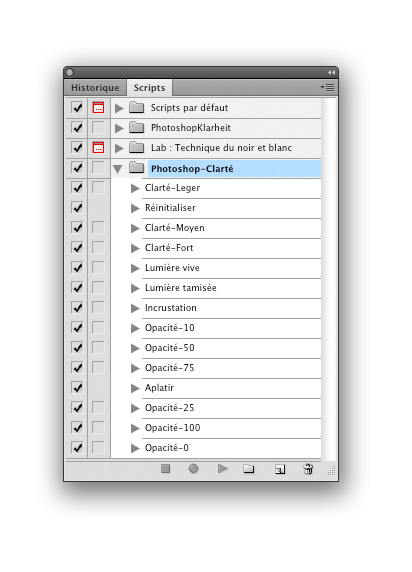The width and height of the screenshot is (412, 572).
Task: Collapse the Photoshop-Clarté set
Action: tap(118, 169)
